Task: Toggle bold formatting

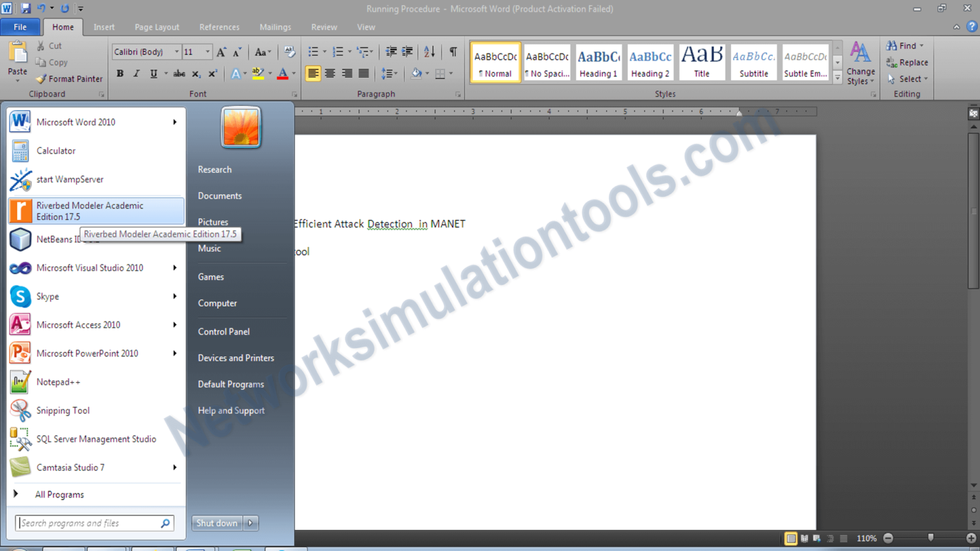Action: click(x=119, y=73)
